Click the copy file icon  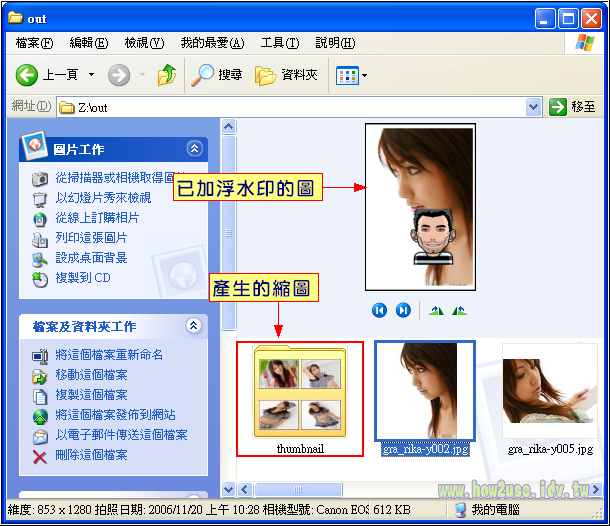point(40,396)
